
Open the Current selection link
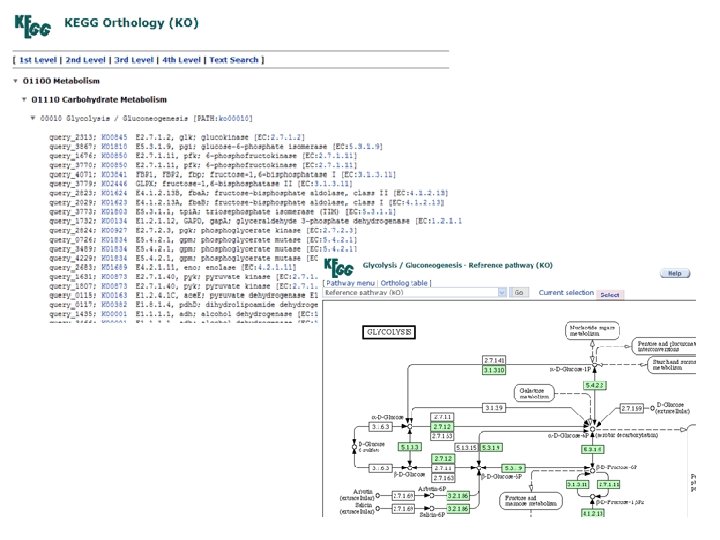tap(566, 292)
